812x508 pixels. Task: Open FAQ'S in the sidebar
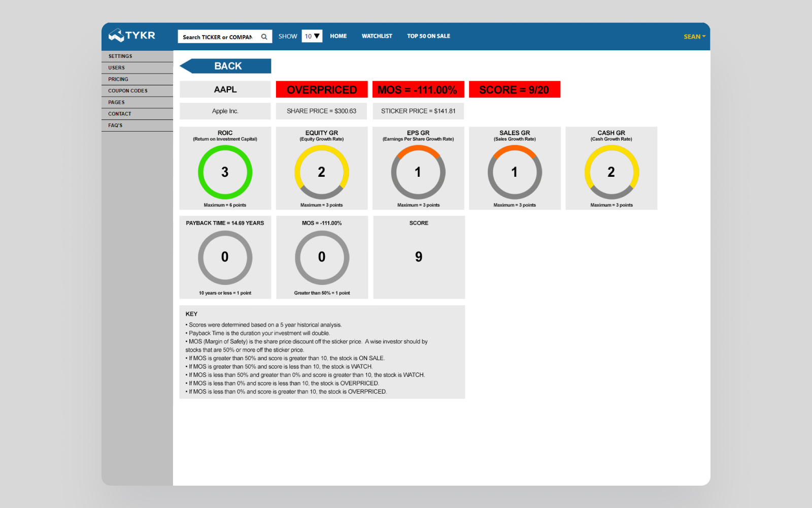tap(137, 125)
